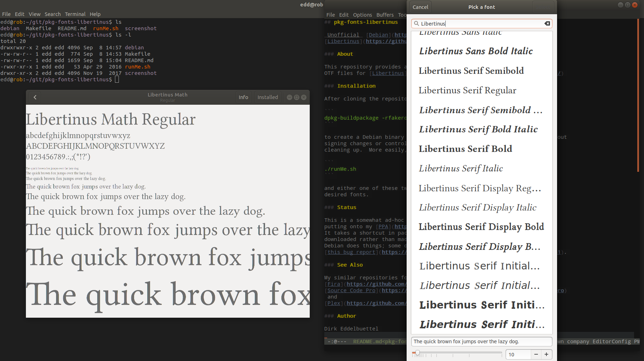Select Libertinus Serif Semibold font
The image size is (644, 361).
coord(482,71)
